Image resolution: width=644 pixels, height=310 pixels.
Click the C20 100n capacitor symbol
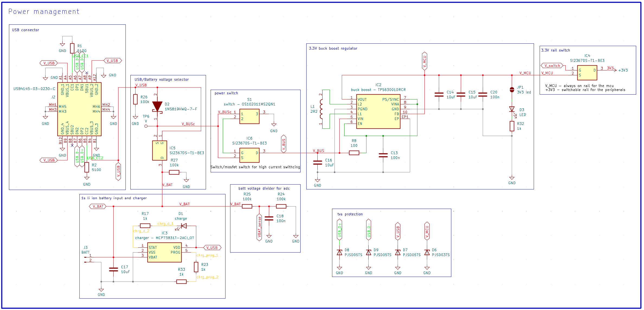[x=483, y=94]
